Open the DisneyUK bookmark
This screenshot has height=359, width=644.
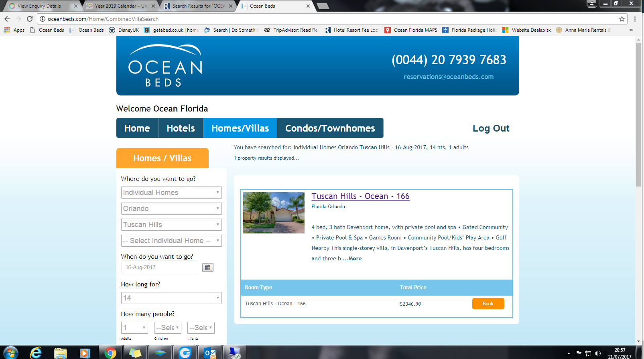[124, 30]
